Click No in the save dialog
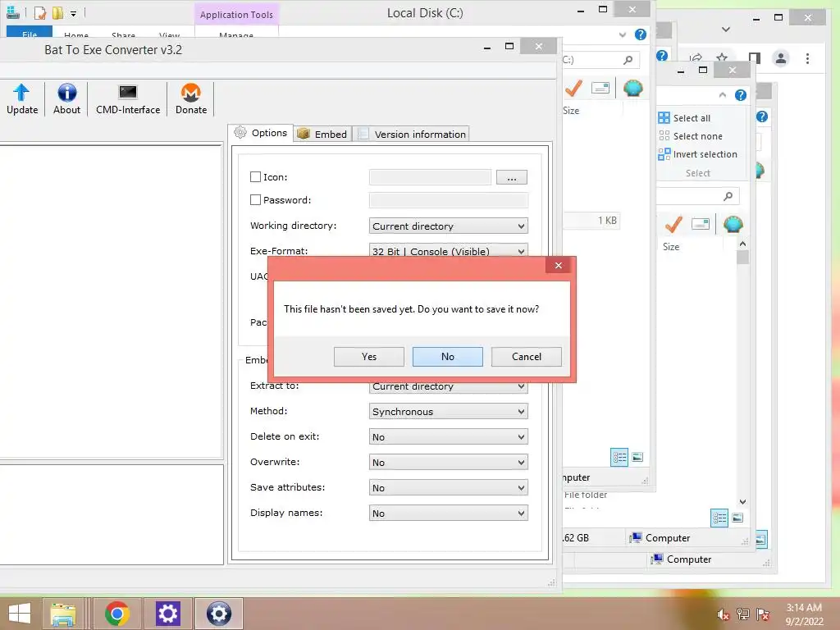The image size is (840, 630). tap(447, 357)
